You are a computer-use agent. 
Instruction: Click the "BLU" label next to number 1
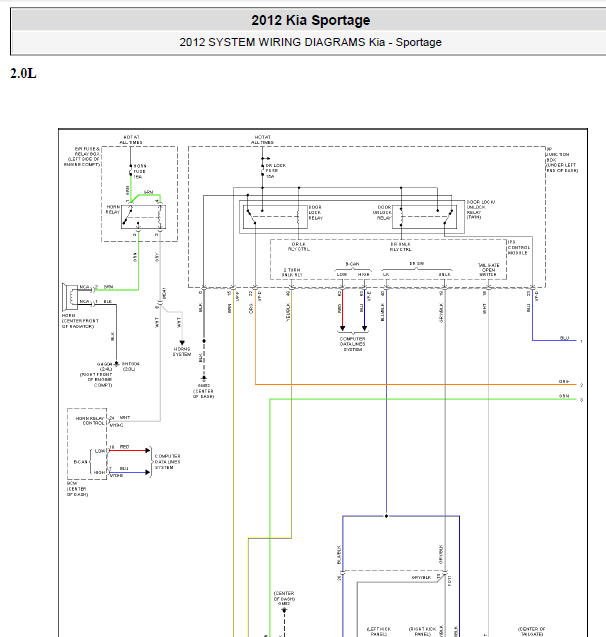coord(564,338)
